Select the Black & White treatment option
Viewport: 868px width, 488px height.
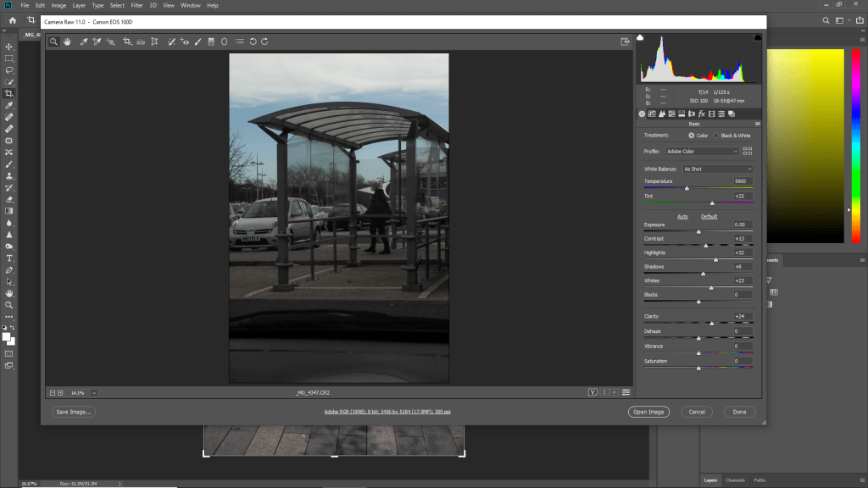(715, 136)
